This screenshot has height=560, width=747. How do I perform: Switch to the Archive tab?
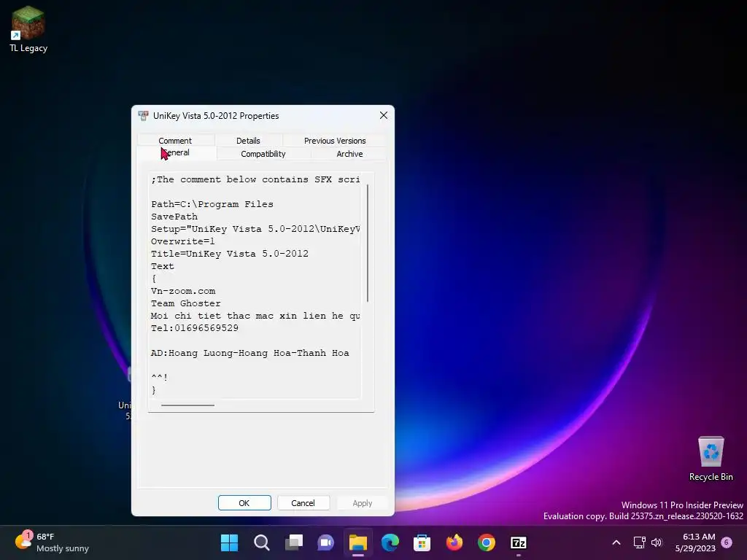point(349,154)
